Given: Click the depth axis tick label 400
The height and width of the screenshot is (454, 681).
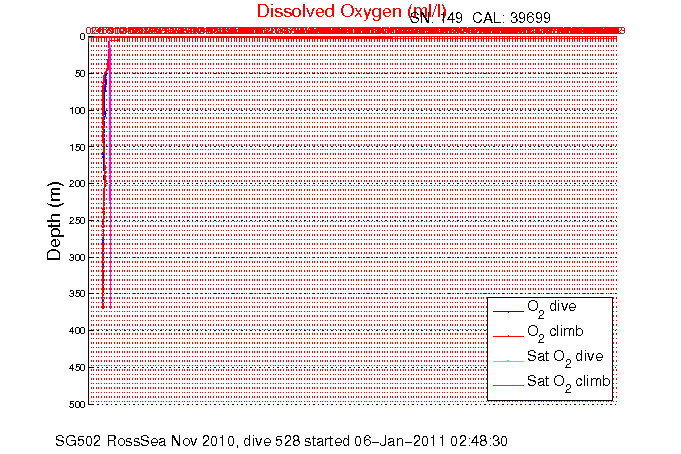Looking at the screenshot, I should pyautogui.click(x=78, y=331).
